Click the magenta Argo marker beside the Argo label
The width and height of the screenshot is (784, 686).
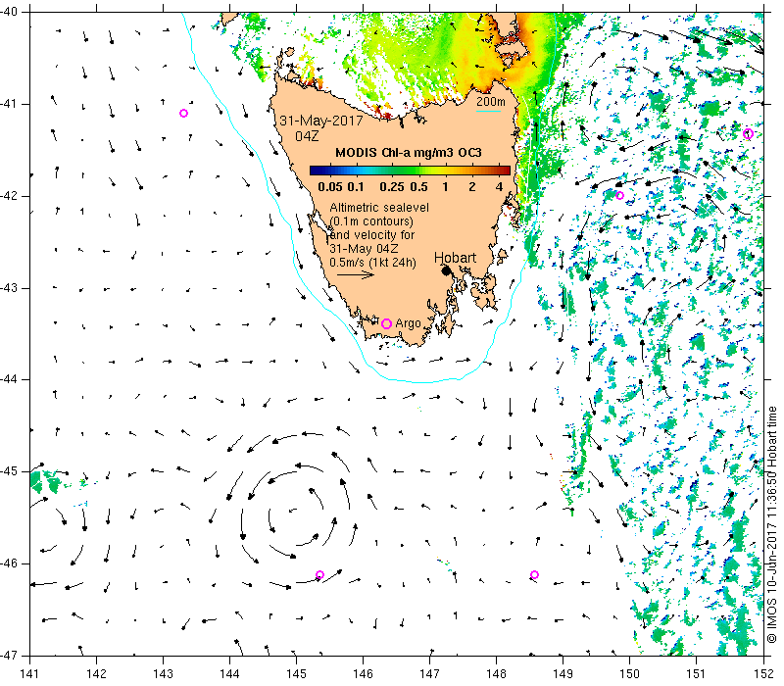click(x=386, y=323)
